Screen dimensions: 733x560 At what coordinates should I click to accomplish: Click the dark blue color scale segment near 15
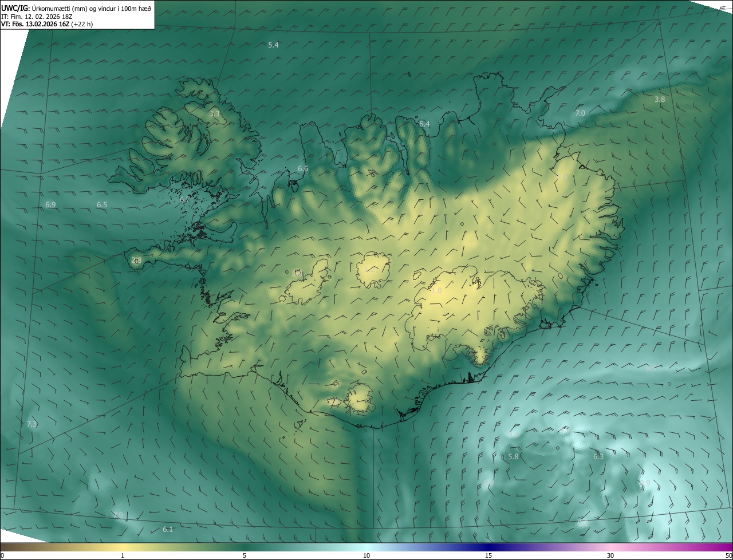tap(488, 547)
